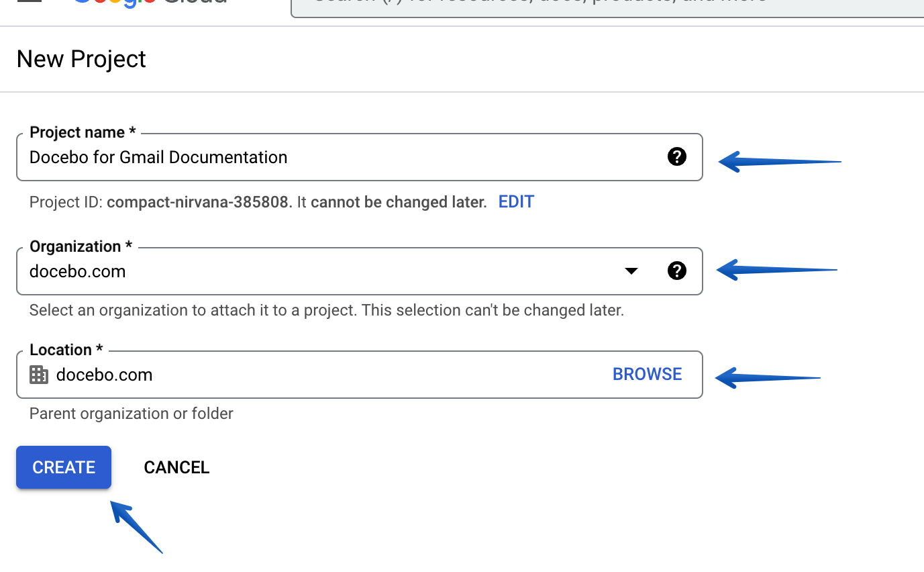Focus the top search bar
Viewport: 924px width, 572px height.
pyautogui.click(x=607, y=5)
